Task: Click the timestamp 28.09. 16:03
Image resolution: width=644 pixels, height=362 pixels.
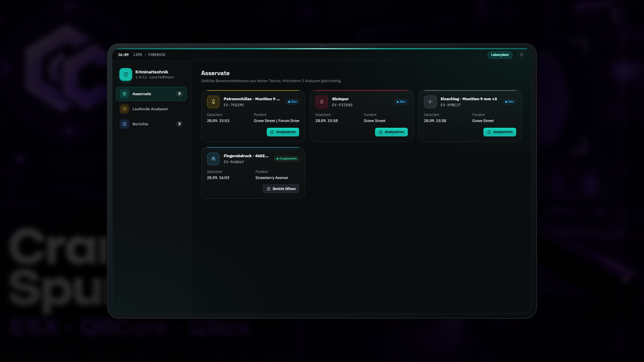Action: (x=218, y=178)
